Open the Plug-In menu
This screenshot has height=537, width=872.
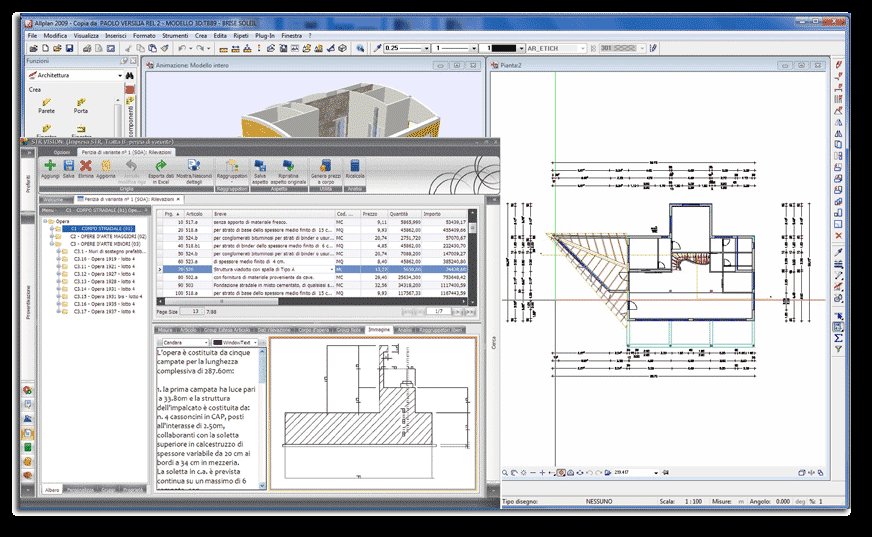(x=265, y=35)
